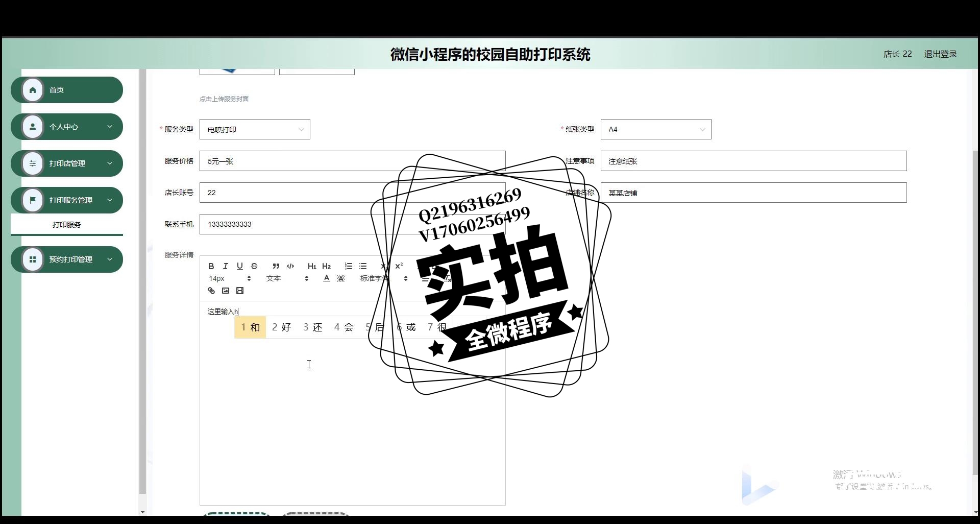Select IME candidate 2 好

point(282,327)
